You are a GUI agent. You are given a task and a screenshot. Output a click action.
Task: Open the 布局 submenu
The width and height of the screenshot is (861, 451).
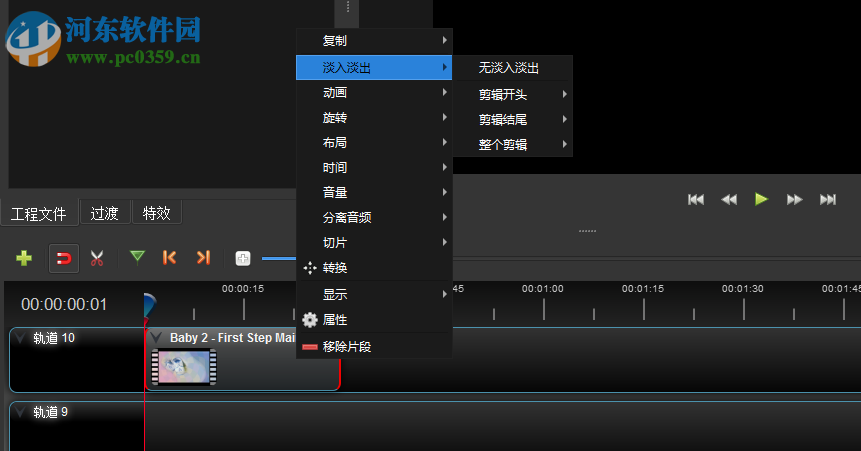(374, 143)
